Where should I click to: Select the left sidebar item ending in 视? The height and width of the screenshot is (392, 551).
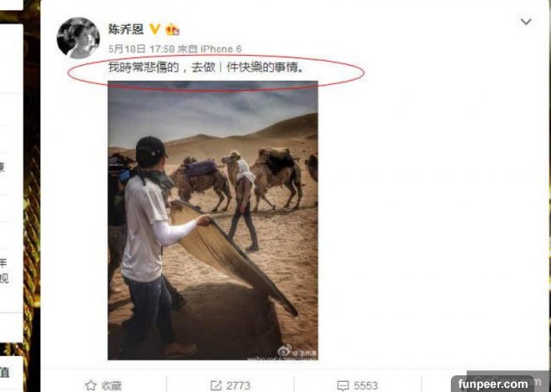[5, 279]
